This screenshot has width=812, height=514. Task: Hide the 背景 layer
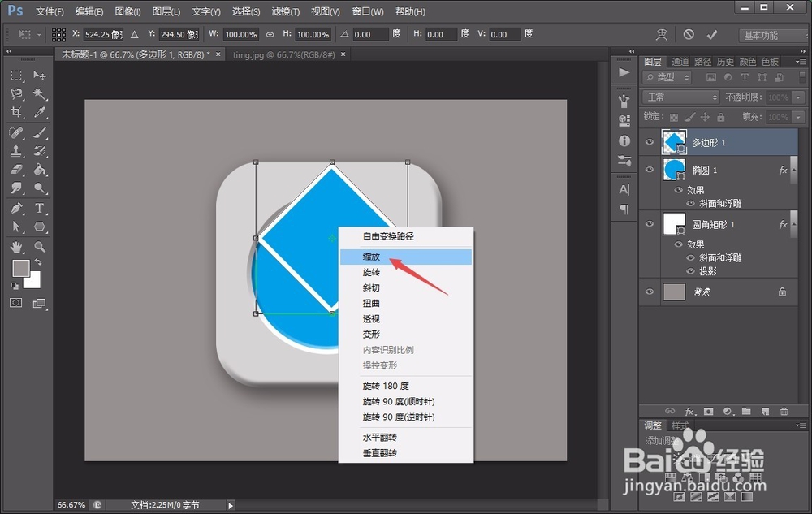(x=650, y=292)
